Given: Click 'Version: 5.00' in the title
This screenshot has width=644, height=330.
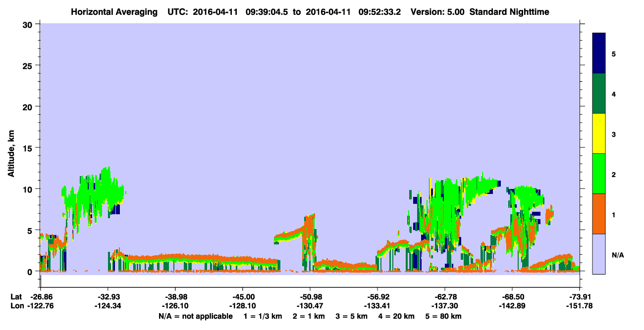Looking at the screenshot, I should pyautogui.click(x=437, y=11).
